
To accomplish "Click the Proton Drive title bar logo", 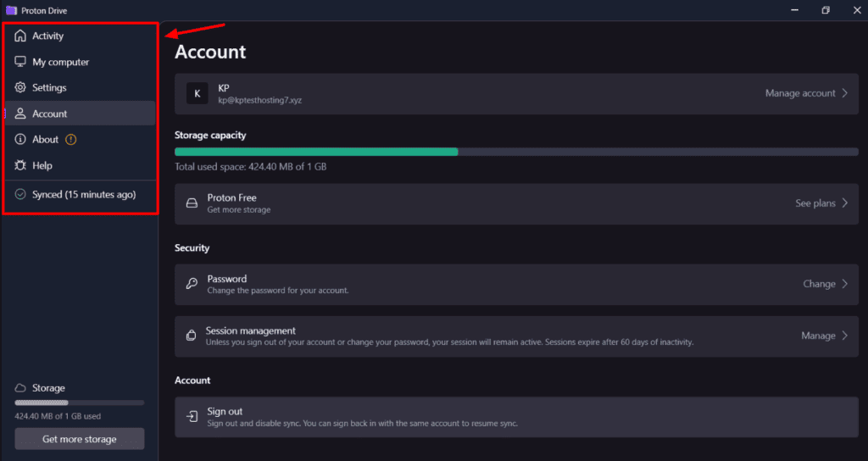I will tap(10, 10).
